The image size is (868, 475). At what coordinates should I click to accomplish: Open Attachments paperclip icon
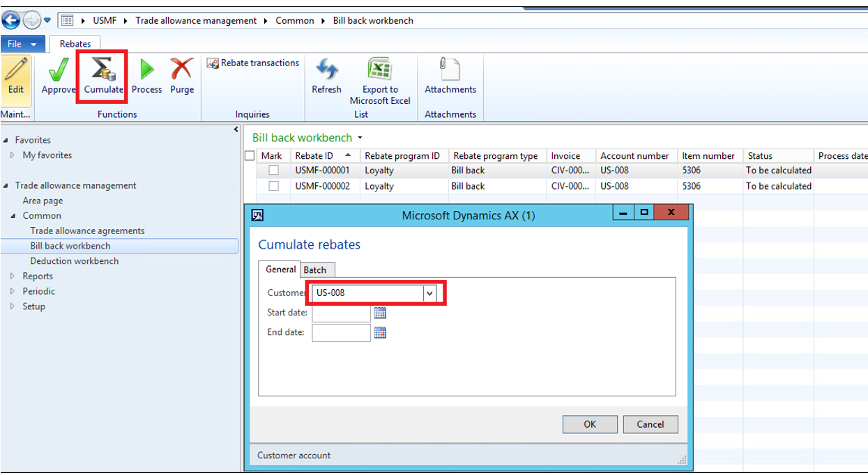click(450, 70)
